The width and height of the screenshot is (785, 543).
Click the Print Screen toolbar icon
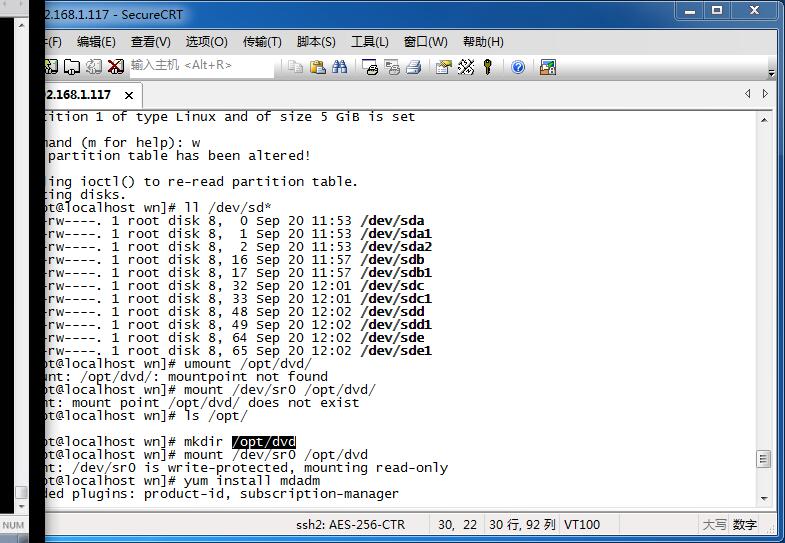tap(369, 67)
